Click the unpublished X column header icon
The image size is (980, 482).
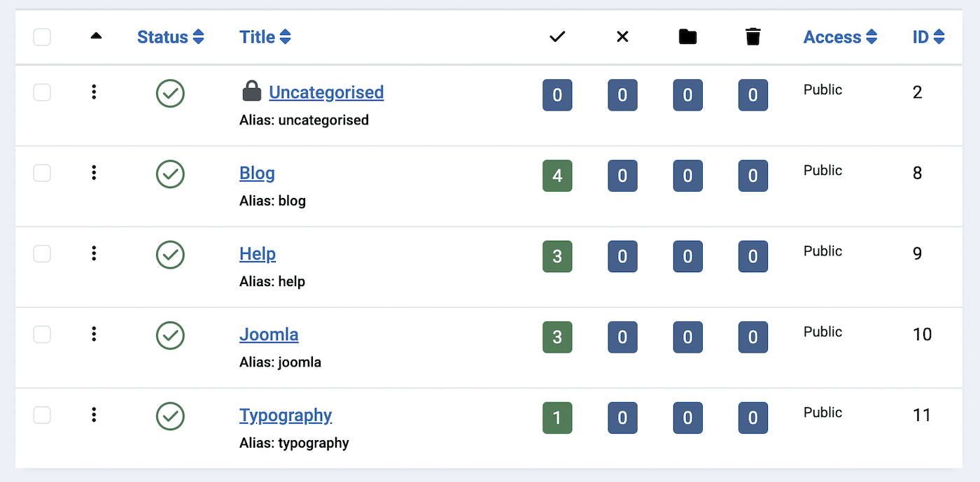[622, 36]
